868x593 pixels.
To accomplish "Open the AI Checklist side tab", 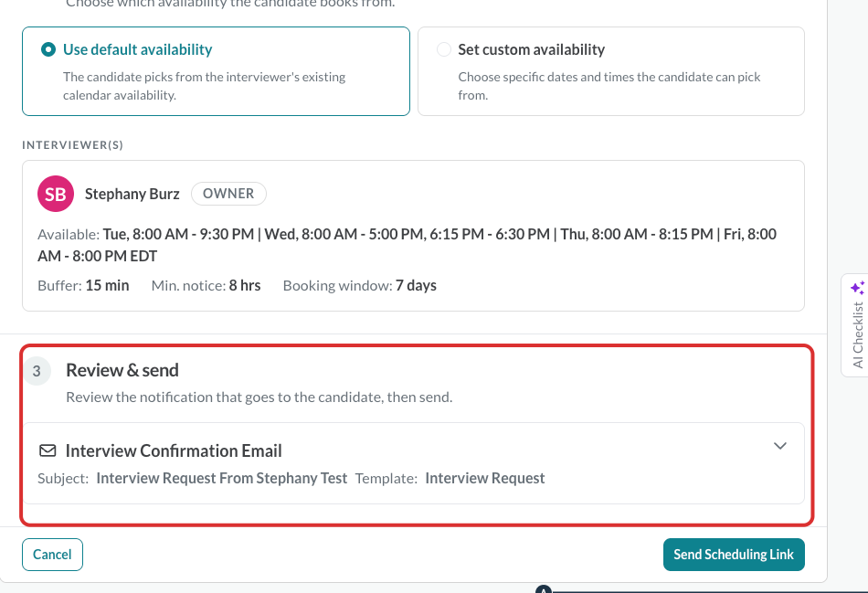I will click(x=856, y=325).
